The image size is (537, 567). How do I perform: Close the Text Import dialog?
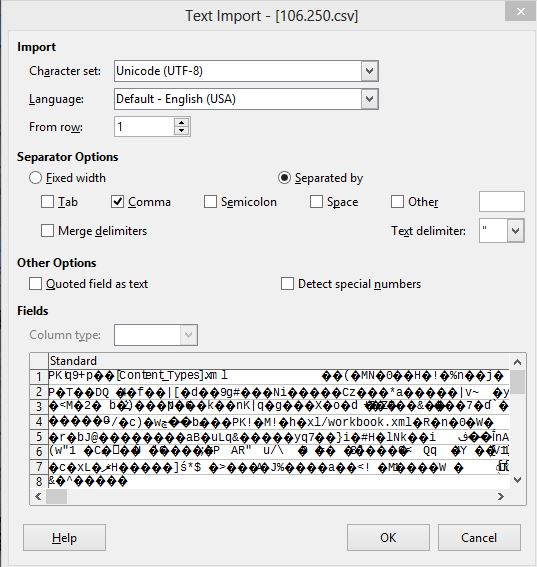(x=520, y=12)
